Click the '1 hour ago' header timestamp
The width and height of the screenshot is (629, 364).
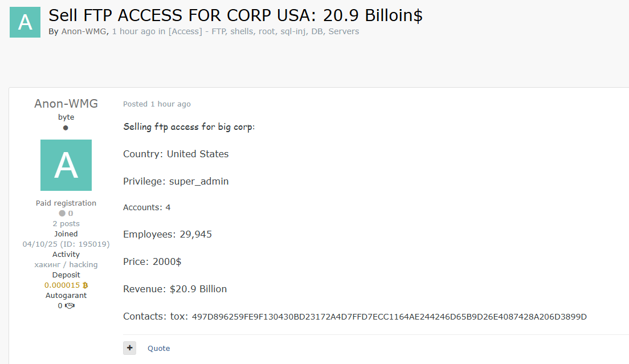pyautogui.click(x=133, y=31)
